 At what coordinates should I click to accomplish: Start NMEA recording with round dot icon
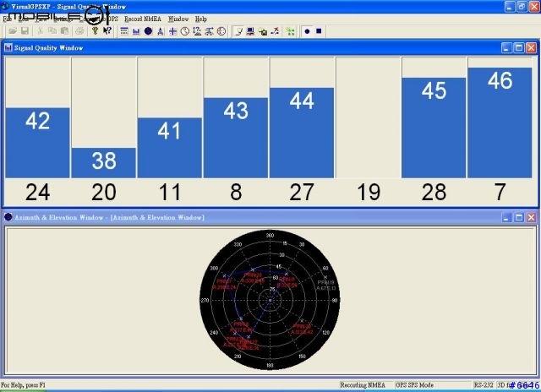pyautogui.click(x=307, y=31)
